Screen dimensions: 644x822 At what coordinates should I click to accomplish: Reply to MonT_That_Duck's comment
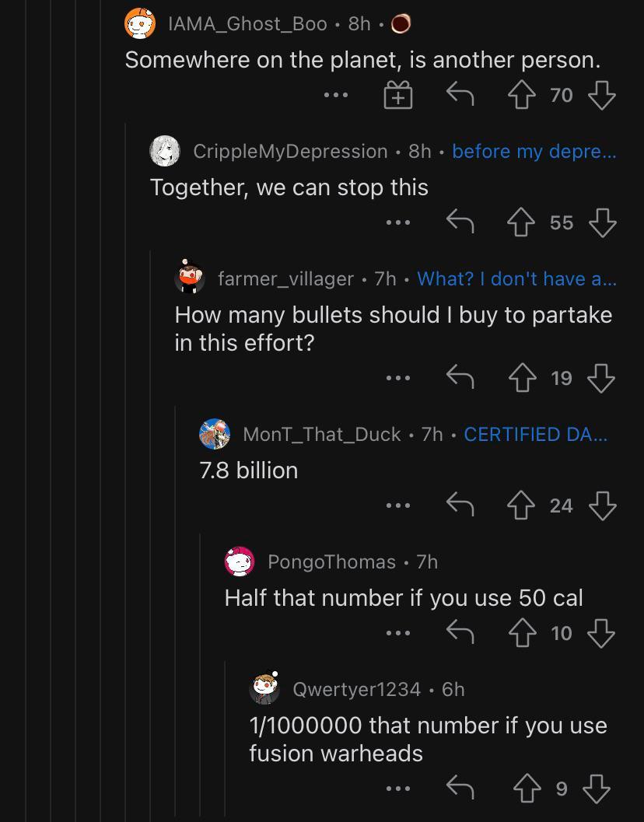pyautogui.click(x=461, y=505)
